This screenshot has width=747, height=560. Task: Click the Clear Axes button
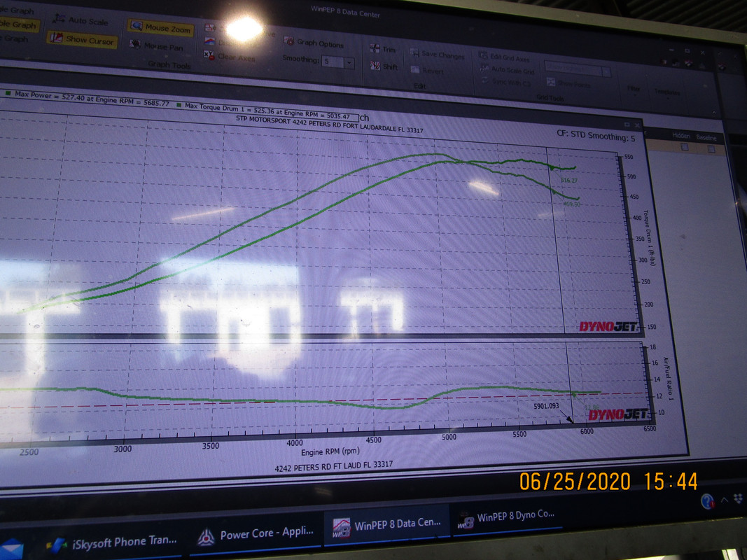pyautogui.click(x=230, y=56)
